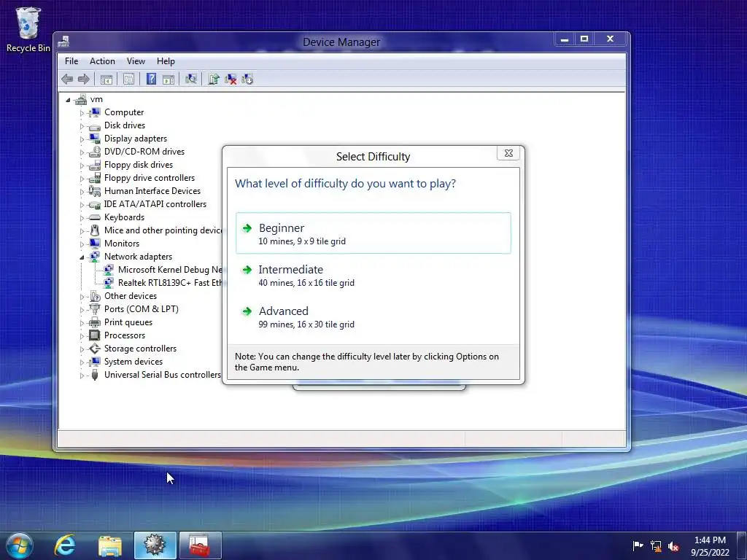Expand the DVD/CD-ROM drives category
This screenshot has height=560, width=747.
click(82, 152)
